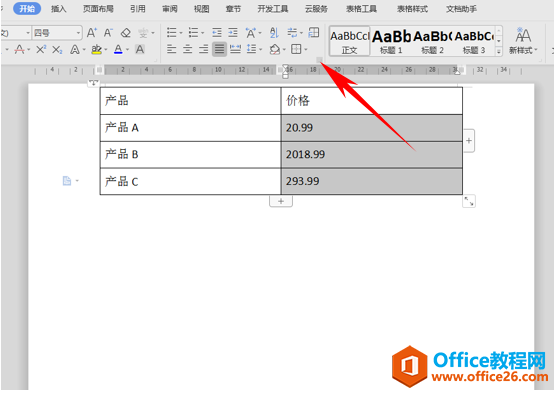Center align the text
Viewport: 555px width, 394px height.
point(188,50)
